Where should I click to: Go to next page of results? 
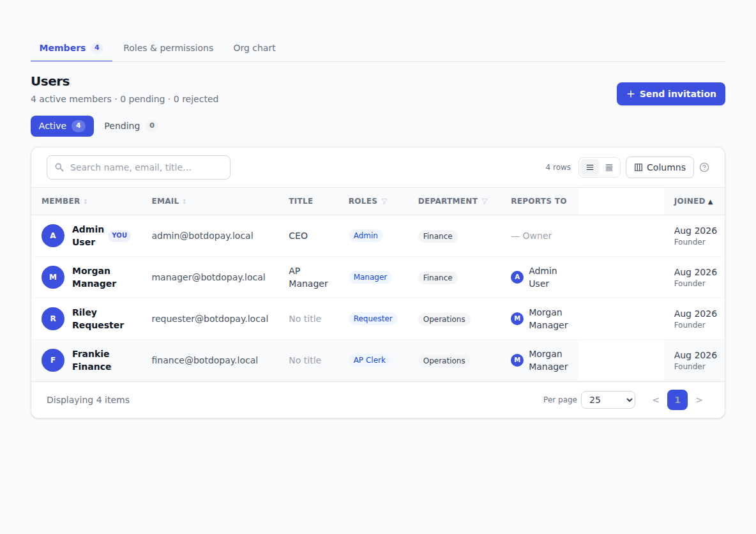(x=699, y=400)
